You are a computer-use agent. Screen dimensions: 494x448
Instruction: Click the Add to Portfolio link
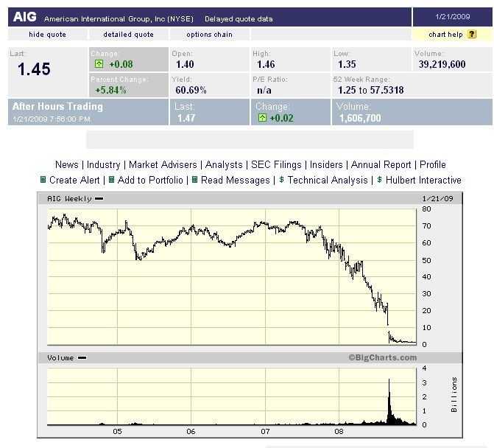tap(150, 180)
